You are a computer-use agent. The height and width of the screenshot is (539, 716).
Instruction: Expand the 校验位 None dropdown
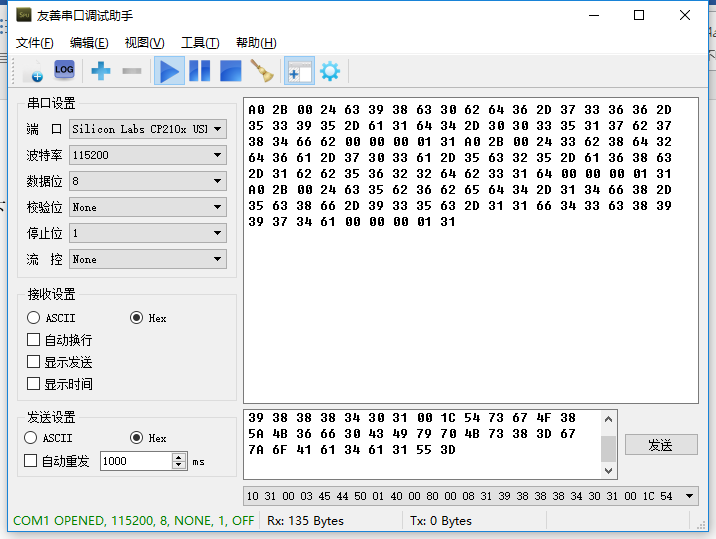click(147, 207)
